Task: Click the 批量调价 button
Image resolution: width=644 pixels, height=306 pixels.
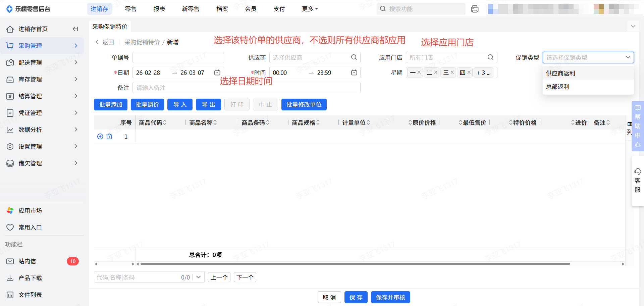Action: click(147, 105)
